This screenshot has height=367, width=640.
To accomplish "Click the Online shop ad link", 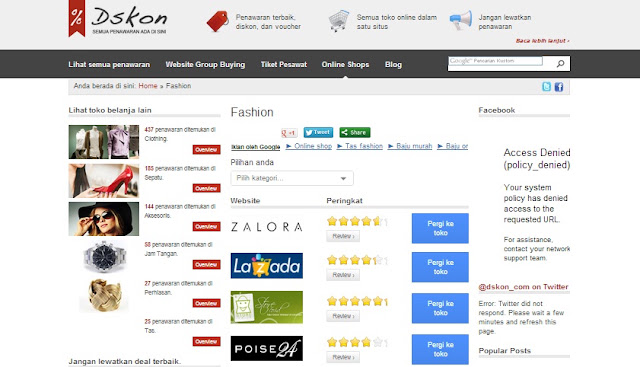I will (x=313, y=146).
